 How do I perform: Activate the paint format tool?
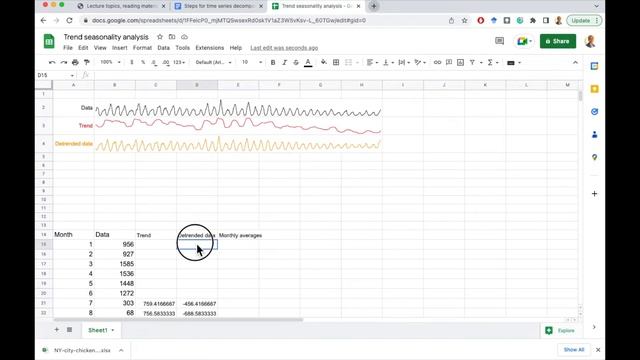click(87, 62)
